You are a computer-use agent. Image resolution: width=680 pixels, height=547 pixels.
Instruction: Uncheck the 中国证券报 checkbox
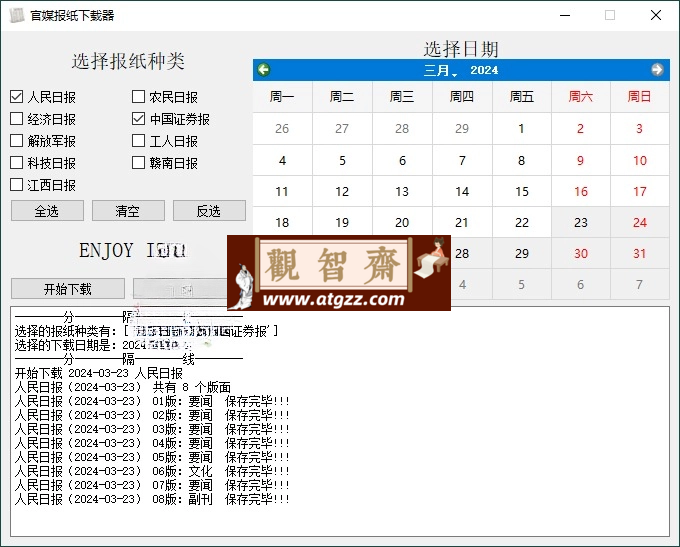(138, 118)
